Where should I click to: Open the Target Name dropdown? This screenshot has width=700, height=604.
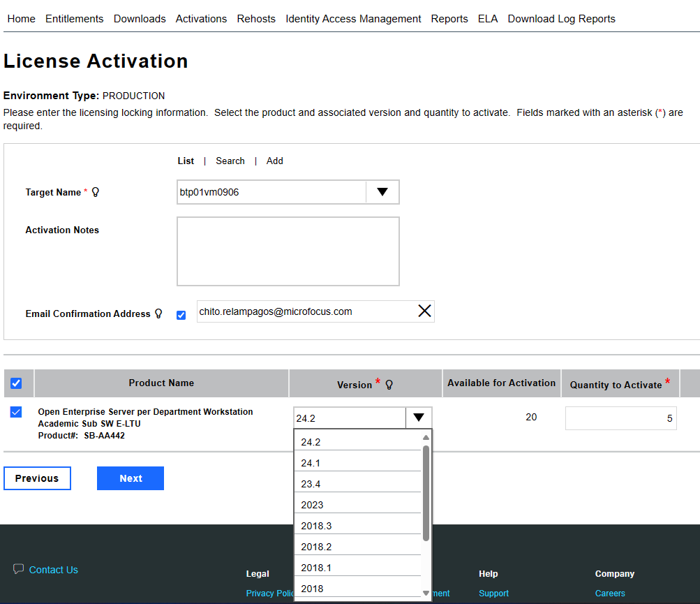(382, 191)
